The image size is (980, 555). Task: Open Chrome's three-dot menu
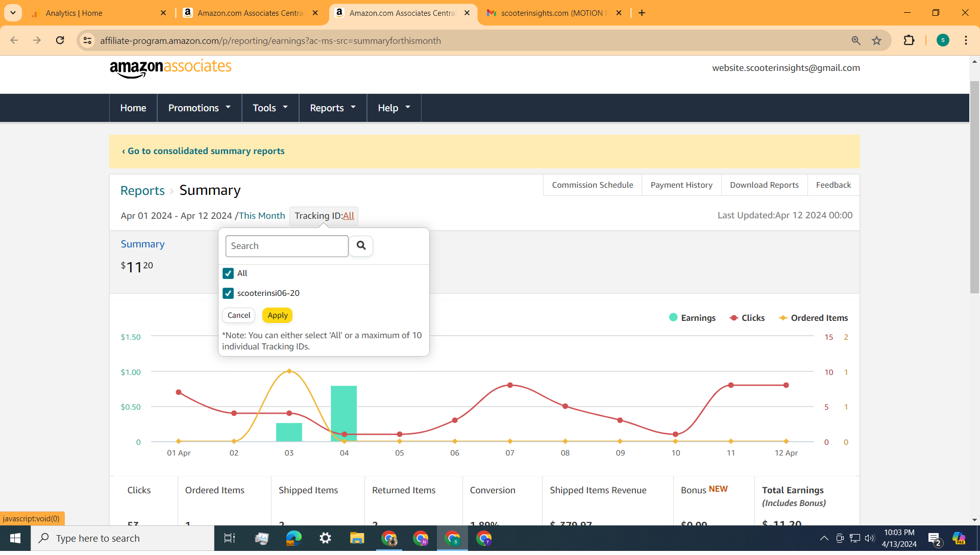(966, 40)
